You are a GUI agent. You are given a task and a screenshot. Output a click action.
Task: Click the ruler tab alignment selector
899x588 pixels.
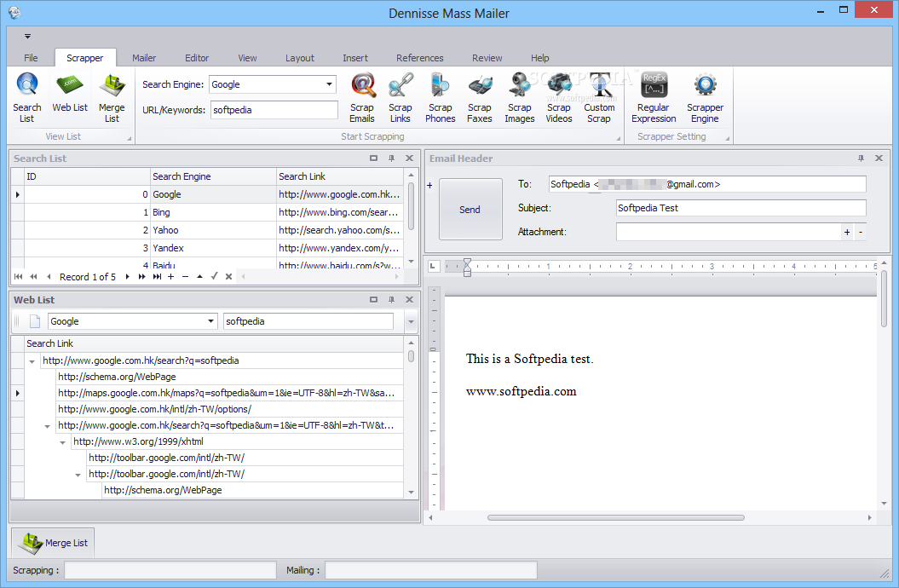[x=434, y=266]
